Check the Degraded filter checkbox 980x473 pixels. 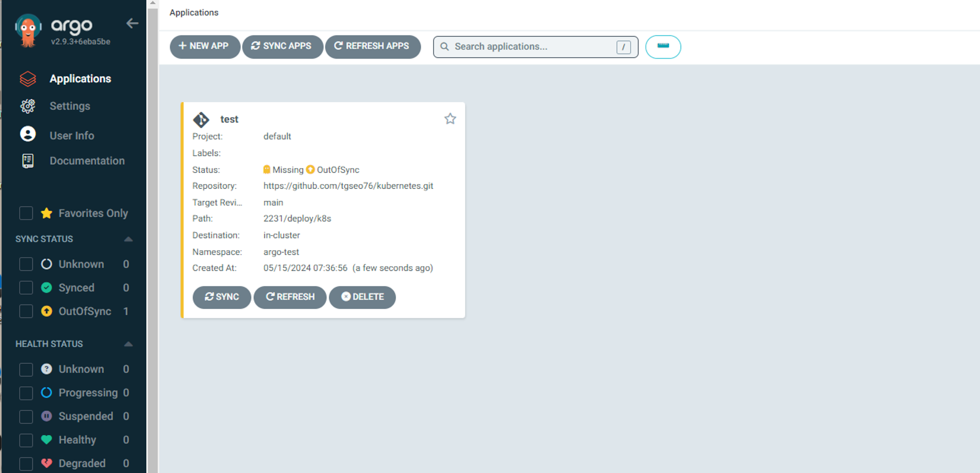click(x=26, y=463)
